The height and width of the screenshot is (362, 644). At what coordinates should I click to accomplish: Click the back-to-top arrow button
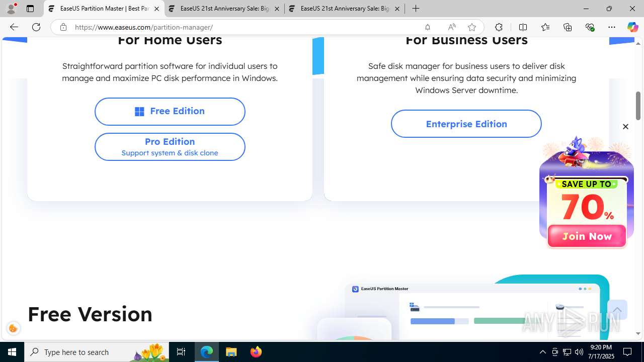click(617, 310)
